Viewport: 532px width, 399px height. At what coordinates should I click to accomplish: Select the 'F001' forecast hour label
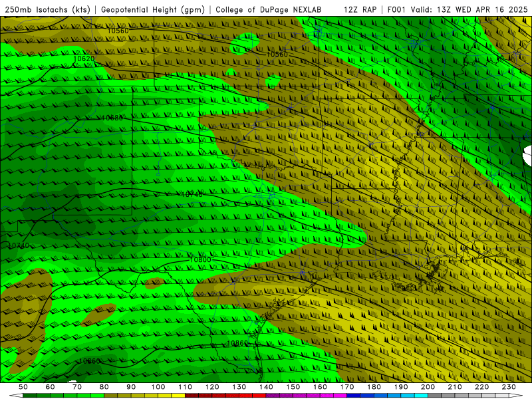(x=396, y=9)
